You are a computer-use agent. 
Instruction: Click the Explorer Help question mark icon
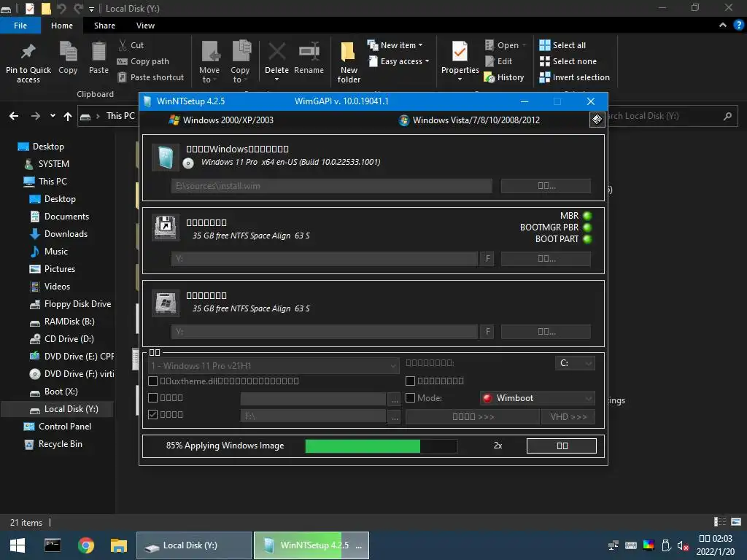[x=738, y=26]
